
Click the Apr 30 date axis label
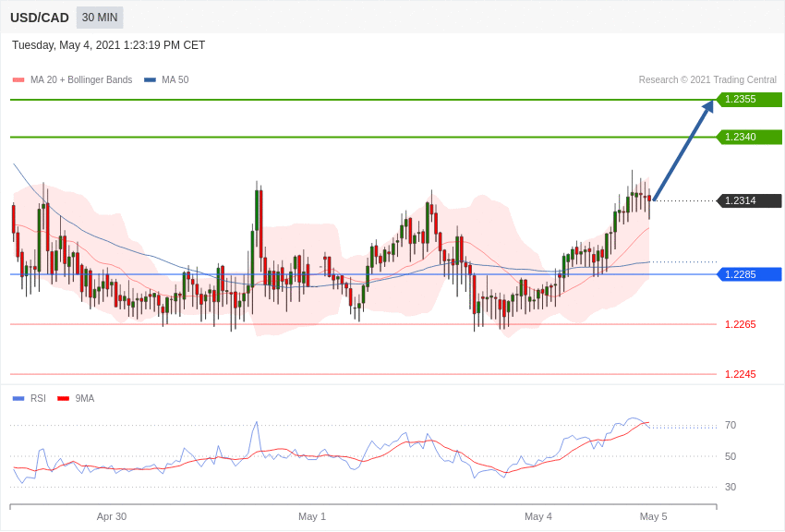(x=112, y=516)
